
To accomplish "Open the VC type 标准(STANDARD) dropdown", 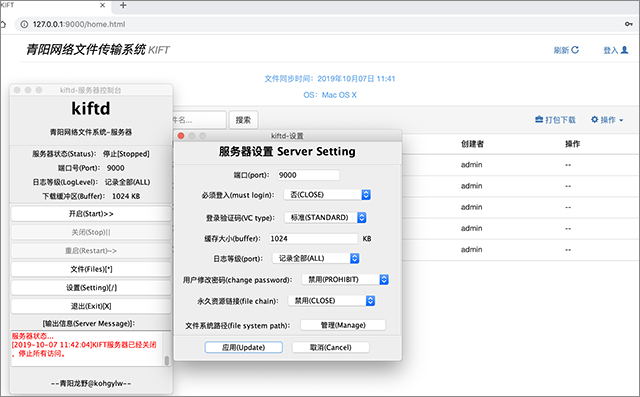I will tap(325, 217).
